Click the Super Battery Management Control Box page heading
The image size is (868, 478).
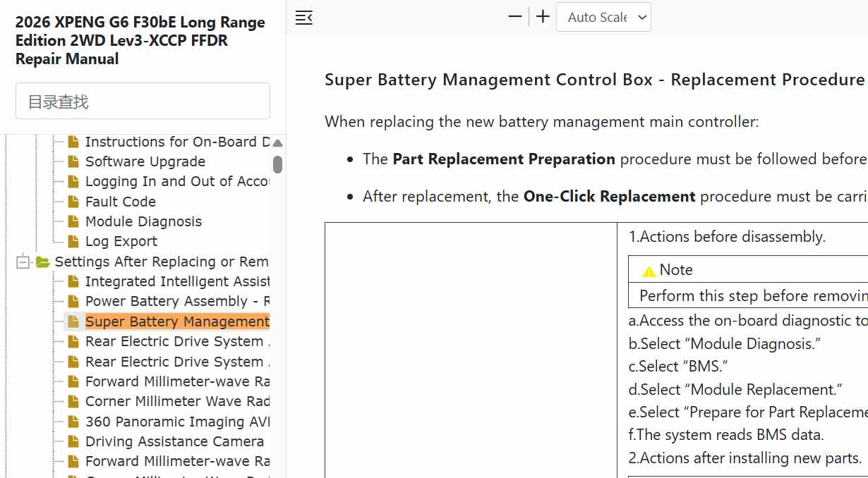595,80
